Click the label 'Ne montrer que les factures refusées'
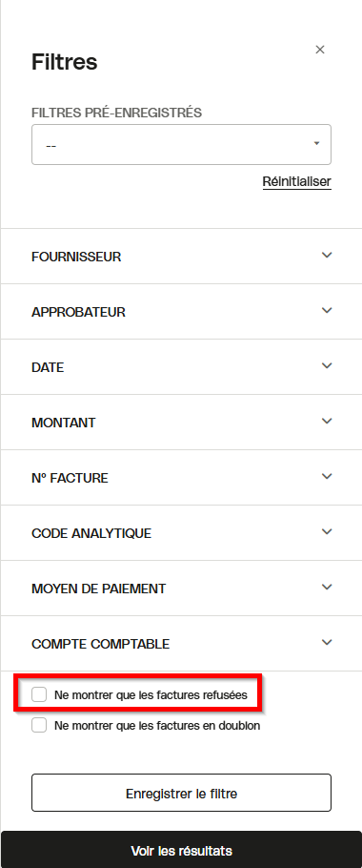The height and width of the screenshot is (868, 362). pyautogui.click(x=151, y=694)
